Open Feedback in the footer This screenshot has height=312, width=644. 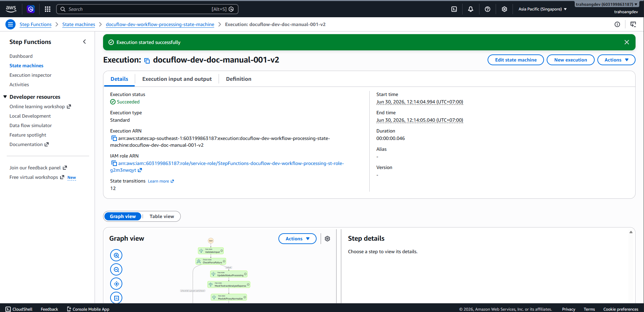[x=49, y=309]
